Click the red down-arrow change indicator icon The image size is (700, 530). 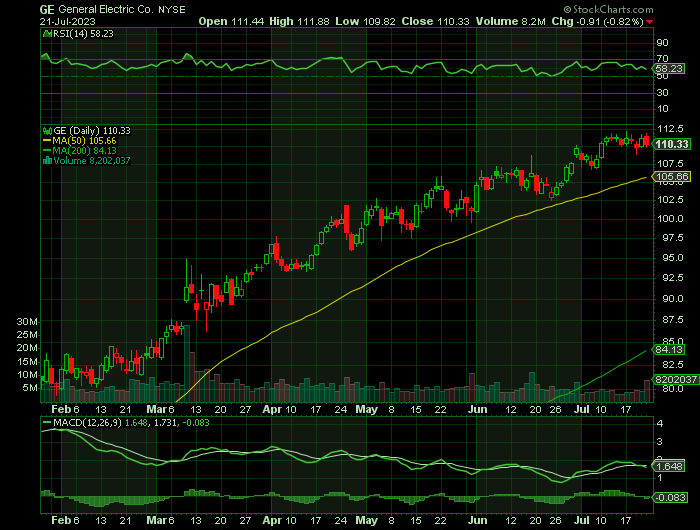[650, 22]
